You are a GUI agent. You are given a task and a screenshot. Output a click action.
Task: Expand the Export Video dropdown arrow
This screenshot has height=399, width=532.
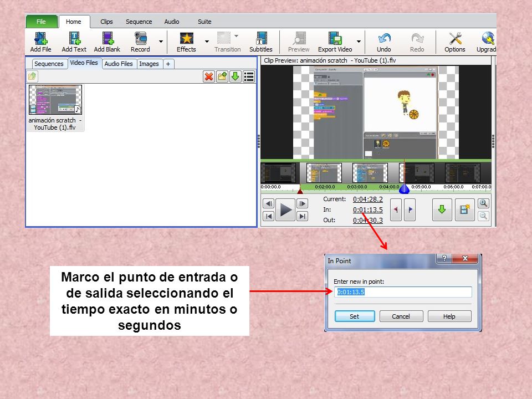point(359,42)
